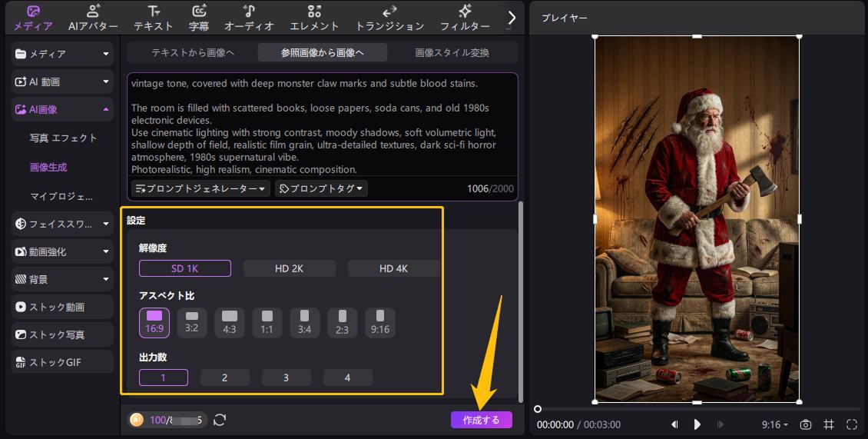
Task: Click the settings panel vertical scrollbar
Action: point(520,302)
